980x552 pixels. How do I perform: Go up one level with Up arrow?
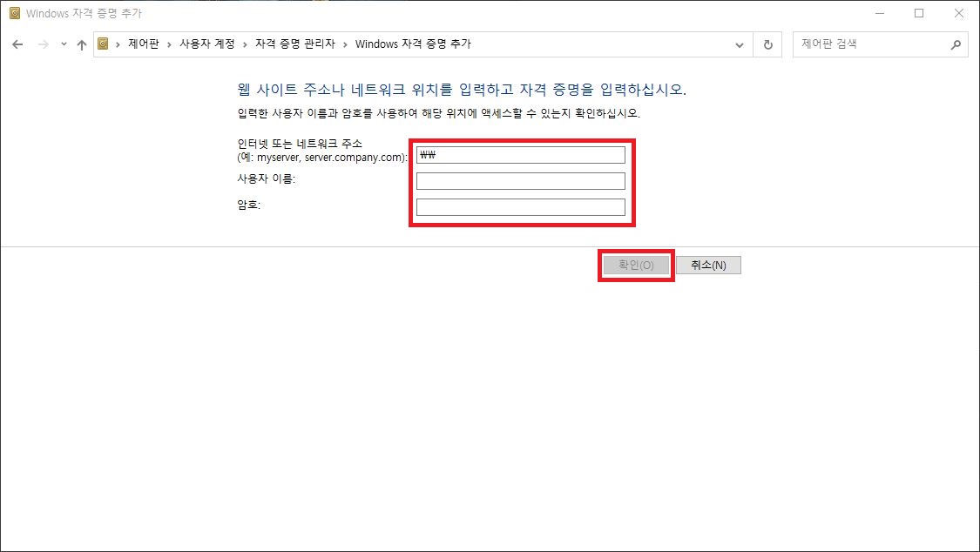(x=82, y=44)
